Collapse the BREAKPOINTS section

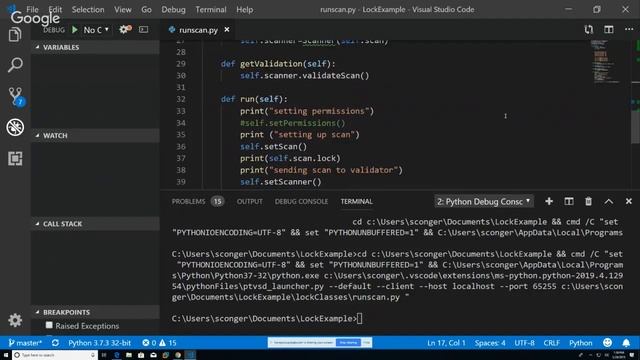coord(95,312)
